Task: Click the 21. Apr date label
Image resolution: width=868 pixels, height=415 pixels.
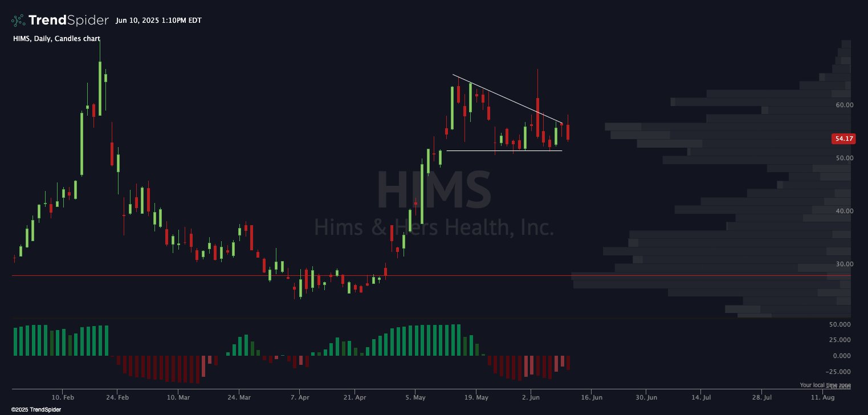Action: 354,397
